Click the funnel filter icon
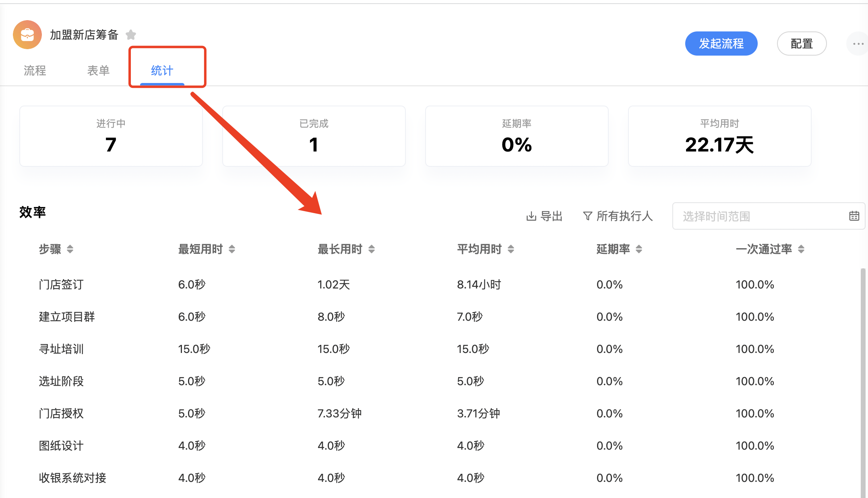The width and height of the screenshot is (868, 498). pyautogui.click(x=587, y=216)
